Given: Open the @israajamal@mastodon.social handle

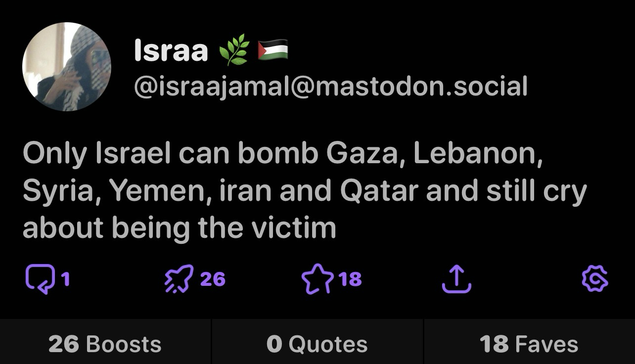Looking at the screenshot, I should 330,86.
